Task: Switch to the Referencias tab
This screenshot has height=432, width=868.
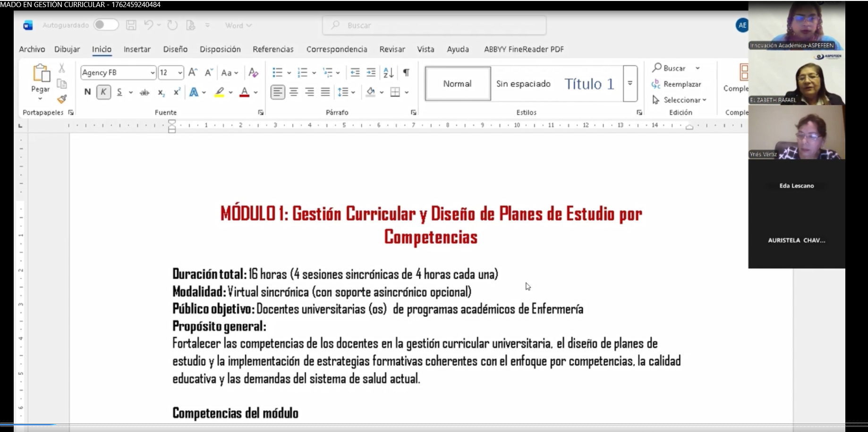Action: pyautogui.click(x=273, y=49)
